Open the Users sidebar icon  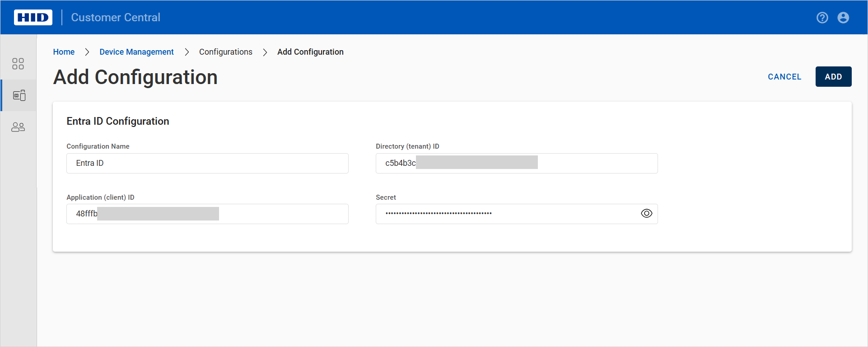[x=18, y=127]
